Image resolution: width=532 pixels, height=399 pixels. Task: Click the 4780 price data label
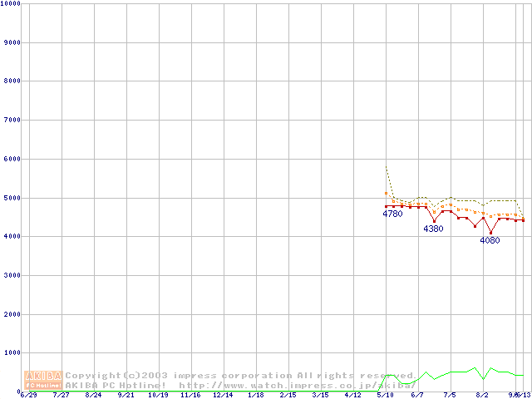pos(392,214)
